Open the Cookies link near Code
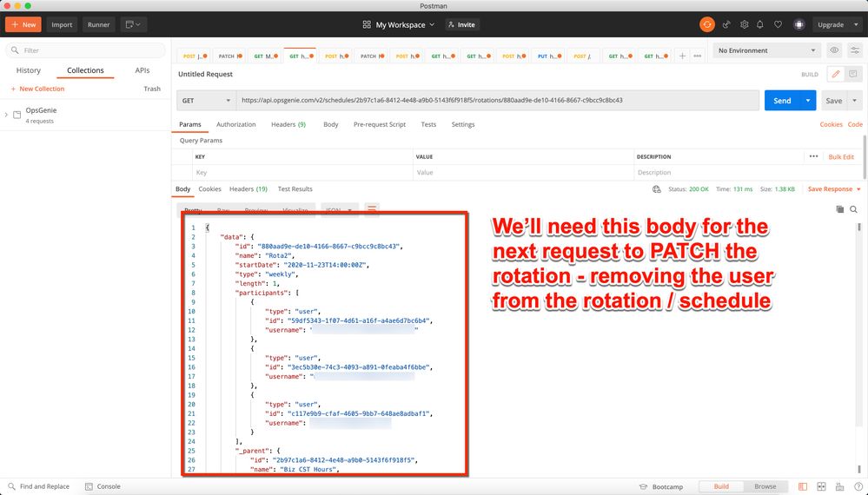The width and height of the screenshot is (868, 495). click(831, 124)
